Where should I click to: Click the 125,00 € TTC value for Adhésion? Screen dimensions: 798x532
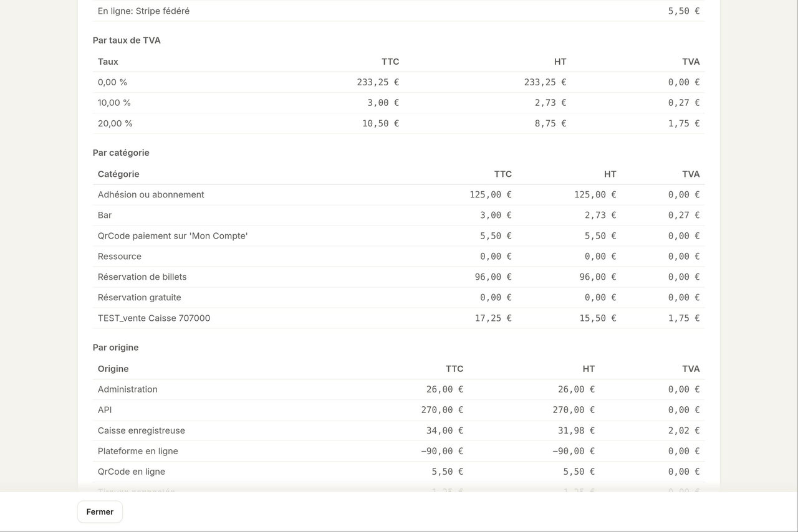(491, 194)
